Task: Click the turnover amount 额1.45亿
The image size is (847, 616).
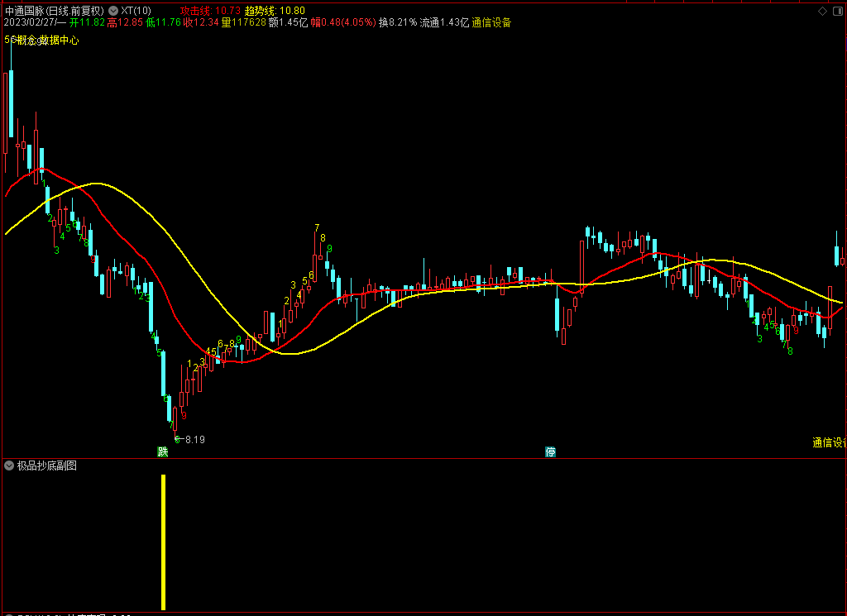Action: coord(288,22)
